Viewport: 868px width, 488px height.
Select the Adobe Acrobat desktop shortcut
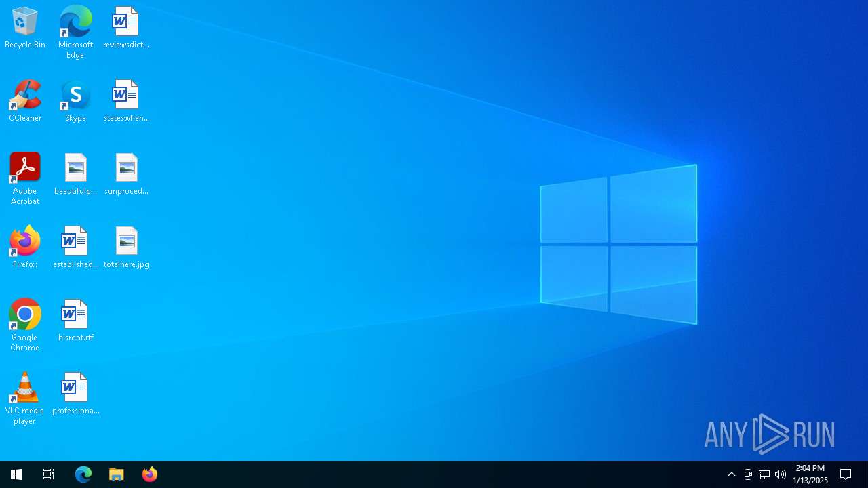pyautogui.click(x=25, y=179)
